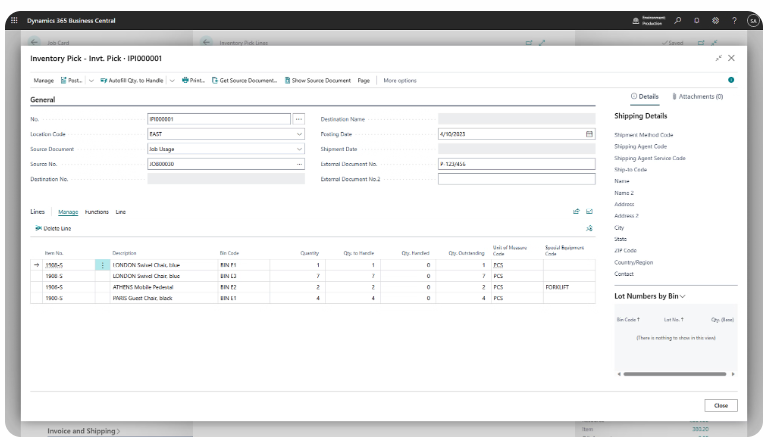Image resolution: width=770 pixels, height=440 pixels.
Task: Select ATHENS Mobile Pedestal description
Action: click(143, 287)
